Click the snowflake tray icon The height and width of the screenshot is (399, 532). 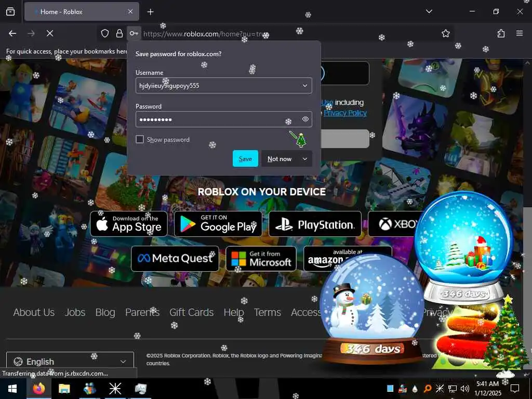coord(440,389)
